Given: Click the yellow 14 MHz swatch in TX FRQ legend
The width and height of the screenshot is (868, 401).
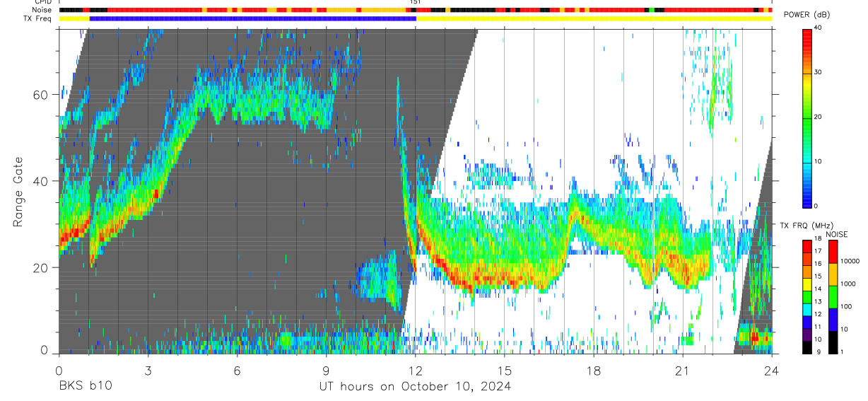Looking at the screenshot, I should coord(807,284).
